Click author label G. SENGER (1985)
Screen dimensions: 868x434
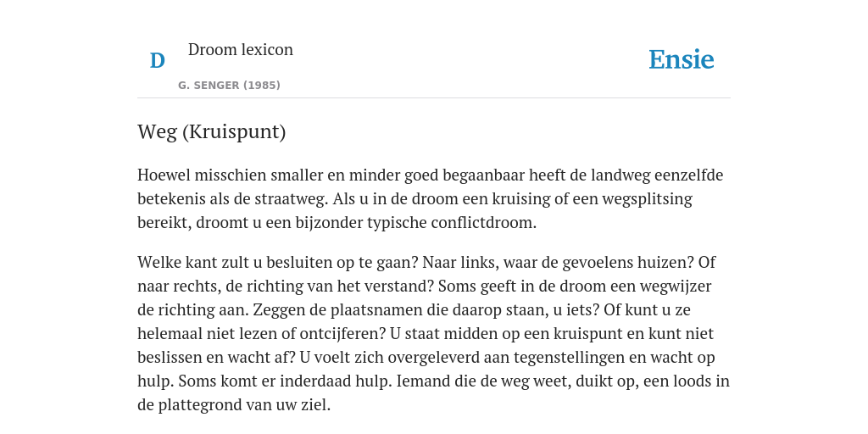(229, 86)
